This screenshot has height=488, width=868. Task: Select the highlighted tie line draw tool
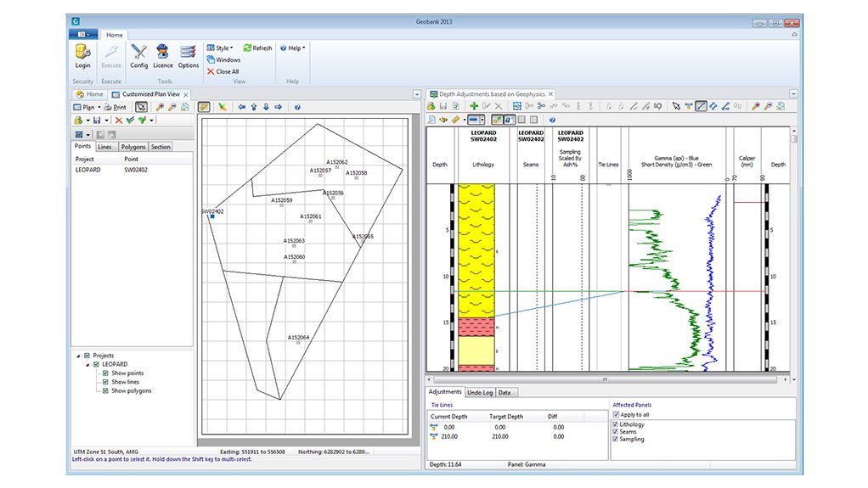[x=701, y=106]
